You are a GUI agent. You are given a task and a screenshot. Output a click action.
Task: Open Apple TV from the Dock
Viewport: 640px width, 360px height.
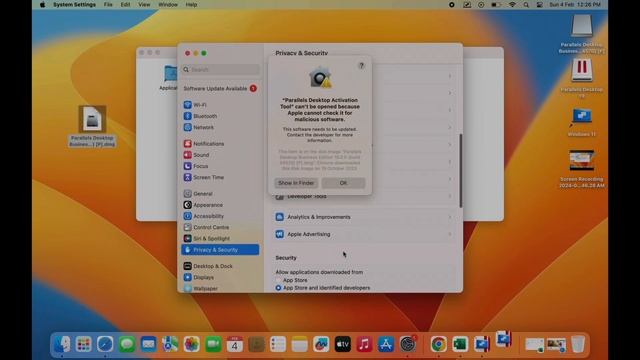click(x=343, y=344)
